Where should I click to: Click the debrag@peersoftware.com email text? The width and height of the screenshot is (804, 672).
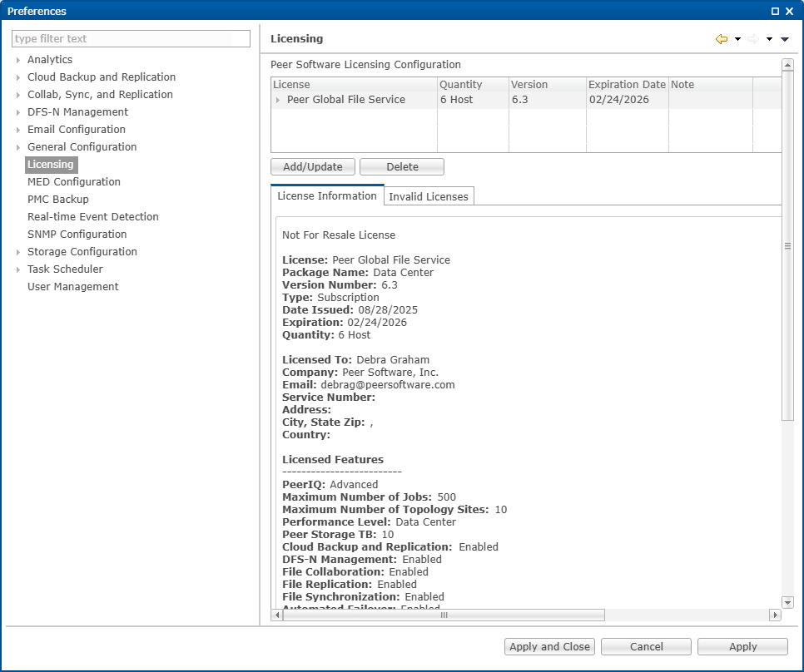click(x=388, y=385)
